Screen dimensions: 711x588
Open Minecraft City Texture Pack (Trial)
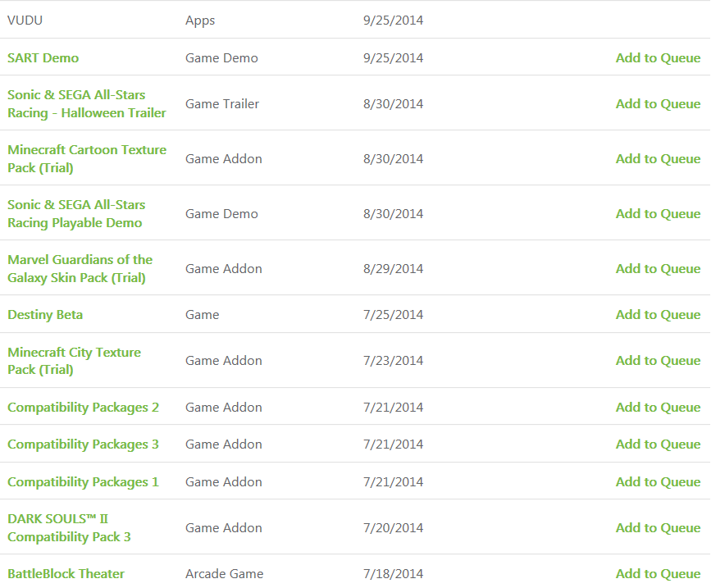[x=74, y=361]
